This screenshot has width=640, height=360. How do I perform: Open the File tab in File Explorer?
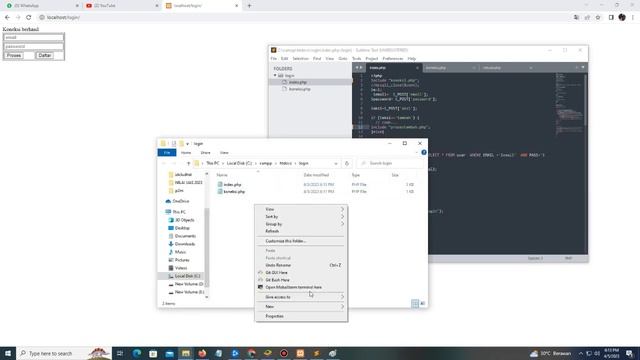pos(167,153)
